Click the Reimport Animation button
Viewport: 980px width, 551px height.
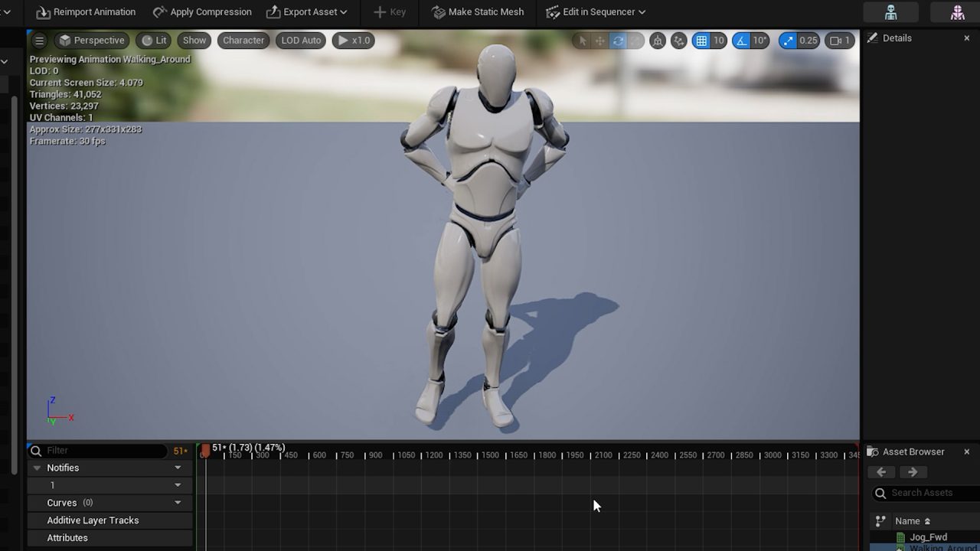(x=86, y=11)
